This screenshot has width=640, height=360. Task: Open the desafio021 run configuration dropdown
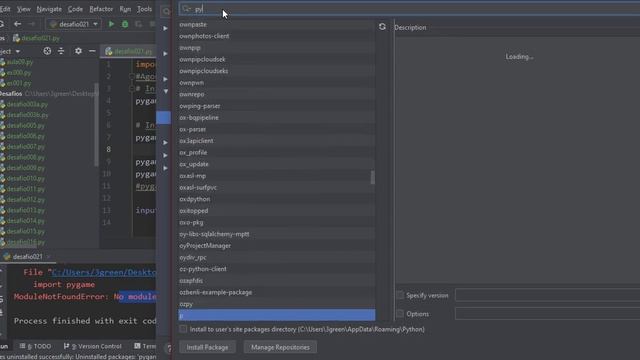tap(73, 24)
